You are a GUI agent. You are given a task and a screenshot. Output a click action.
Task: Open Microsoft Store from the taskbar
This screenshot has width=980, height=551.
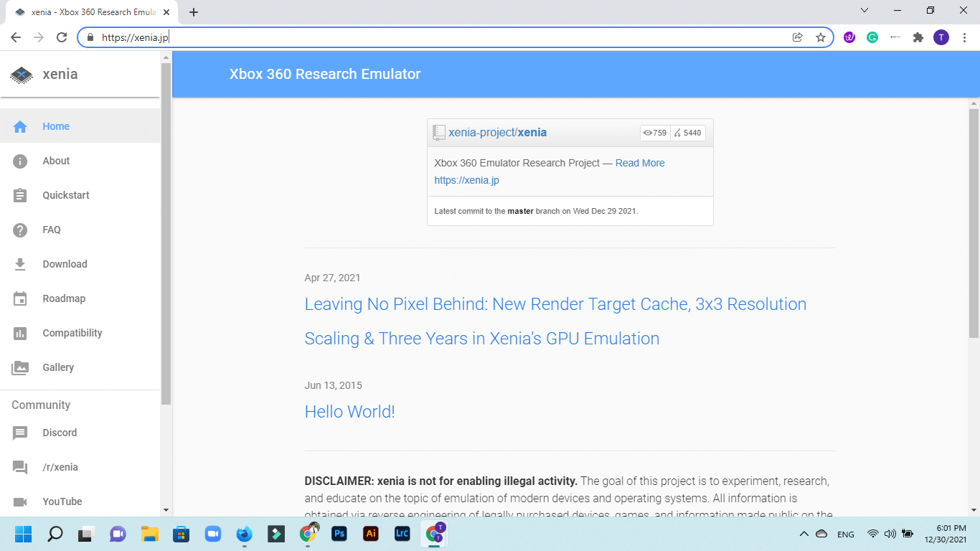click(181, 534)
